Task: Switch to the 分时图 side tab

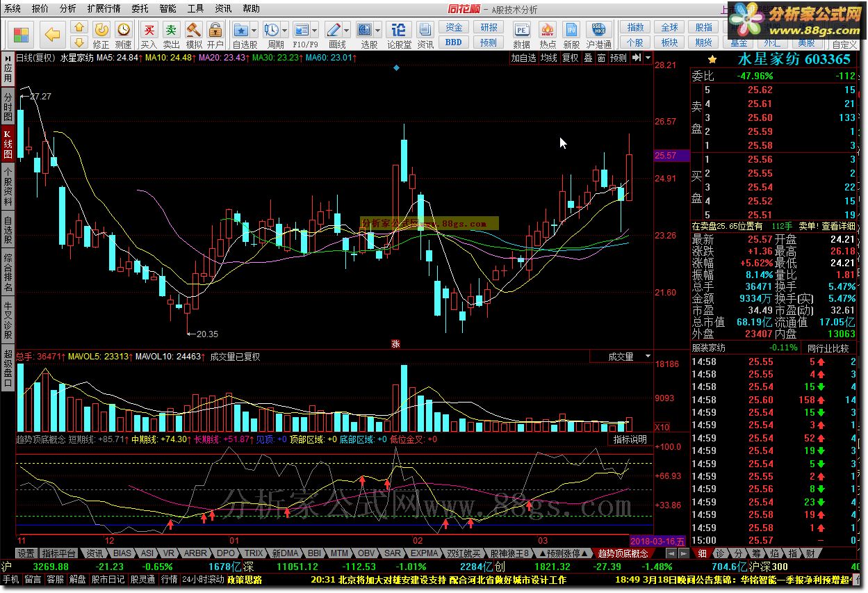Action: tap(8, 106)
